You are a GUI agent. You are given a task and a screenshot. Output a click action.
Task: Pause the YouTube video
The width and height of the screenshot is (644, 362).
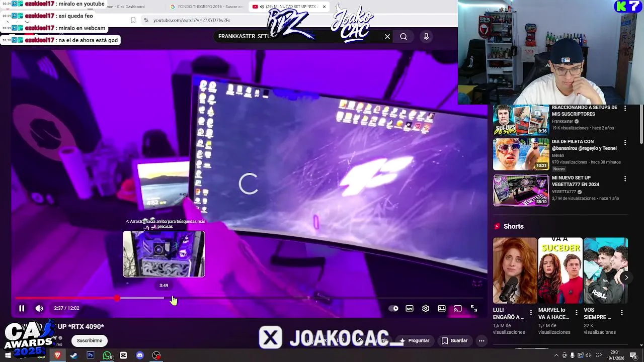pyautogui.click(x=22, y=308)
